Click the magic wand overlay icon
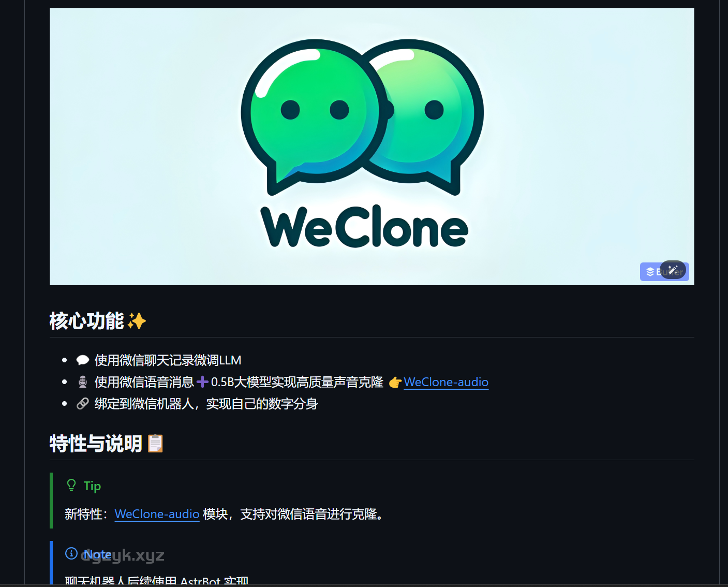 pyautogui.click(x=673, y=270)
